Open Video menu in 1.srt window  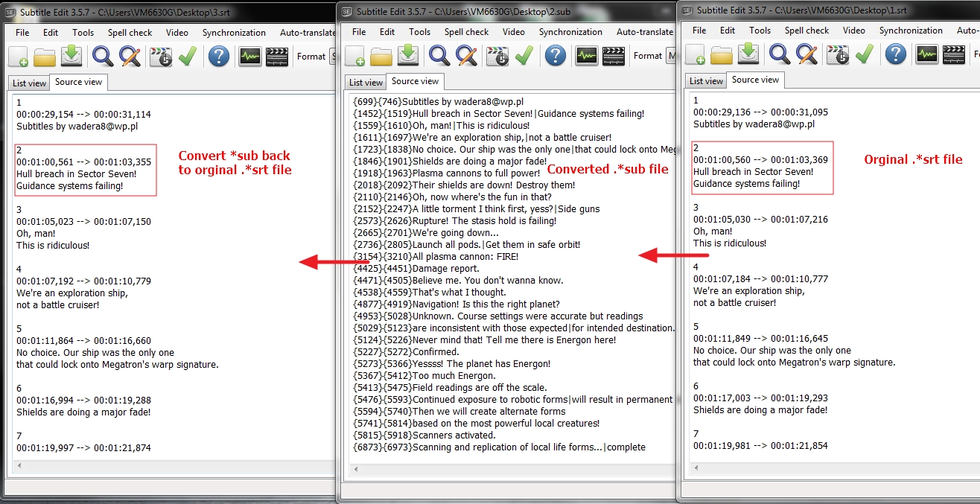tap(854, 31)
